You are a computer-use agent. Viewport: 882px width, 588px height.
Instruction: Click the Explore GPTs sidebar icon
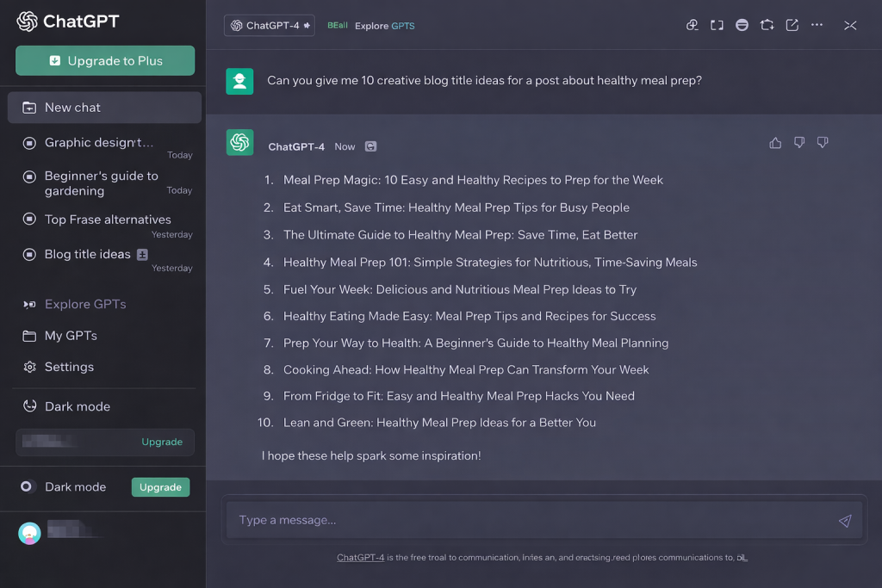point(29,304)
